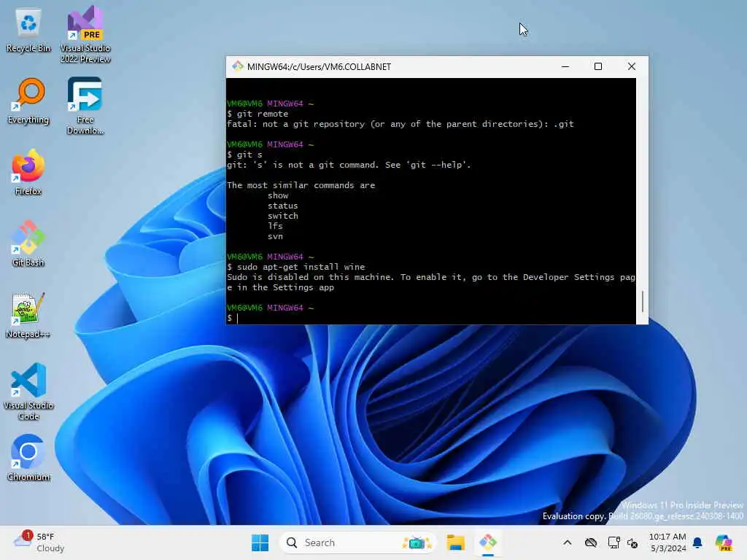Launch Visual Studio 2022 Preview shortcut
This screenshot has width=747, height=560.
85,34
